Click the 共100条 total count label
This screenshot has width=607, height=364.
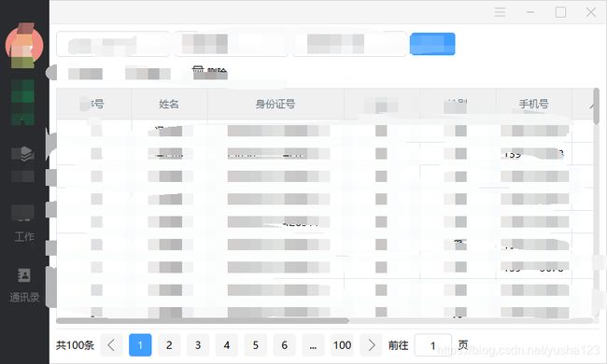click(x=75, y=345)
